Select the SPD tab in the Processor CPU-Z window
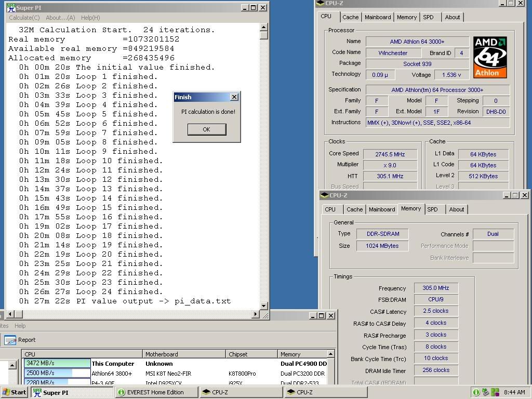532x399 pixels. [x=429, y=17]
